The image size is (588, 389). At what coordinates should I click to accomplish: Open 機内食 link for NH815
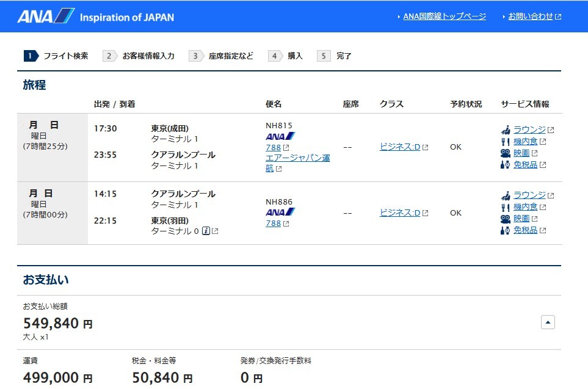coord(525,142)
